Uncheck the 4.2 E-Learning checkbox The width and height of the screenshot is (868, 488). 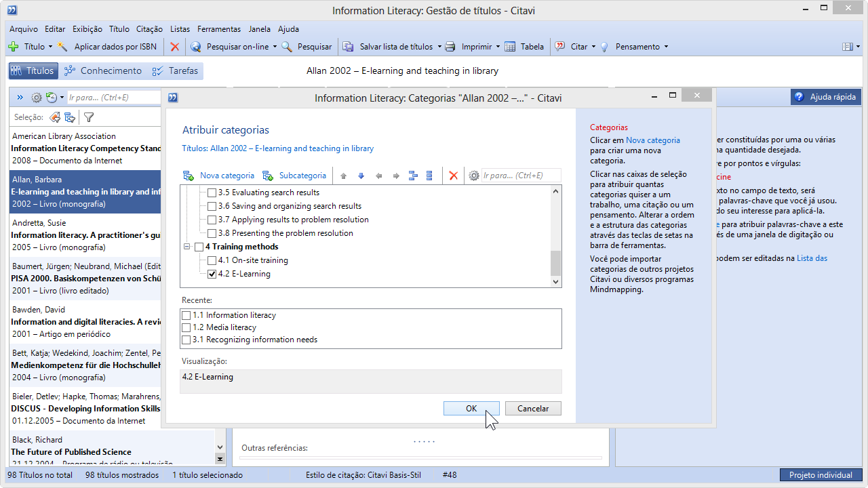coord(212,274)
